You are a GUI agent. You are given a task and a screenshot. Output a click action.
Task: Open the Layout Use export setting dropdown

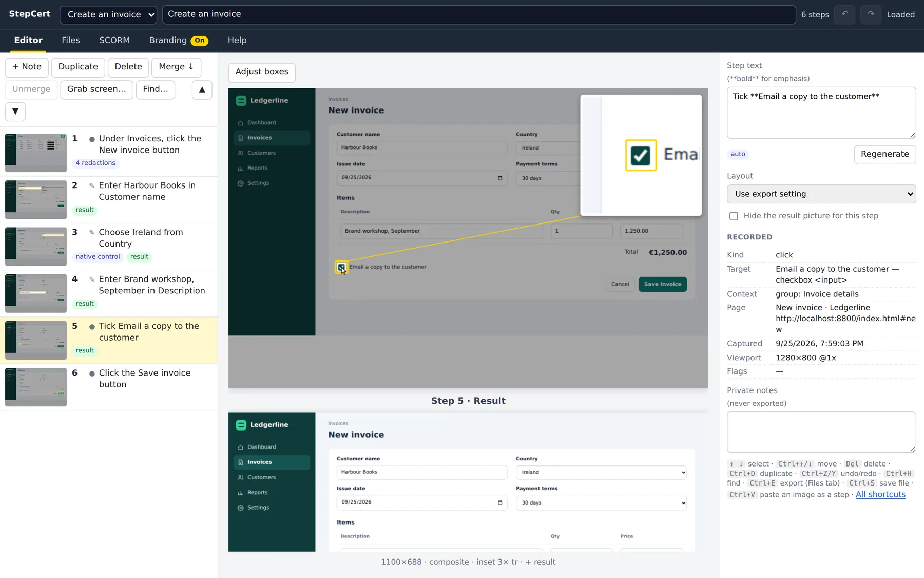coord(821,194)
